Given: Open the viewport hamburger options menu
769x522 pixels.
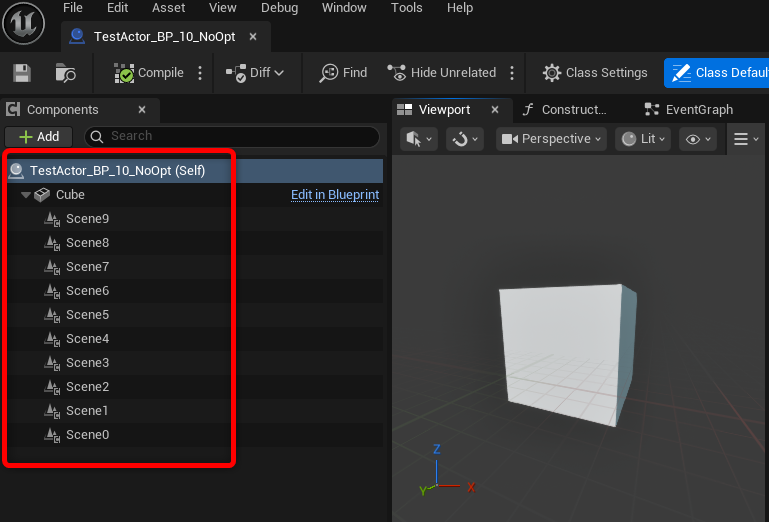Looking at the screenshot, I should pyautogui.click(x=745, y=139).
